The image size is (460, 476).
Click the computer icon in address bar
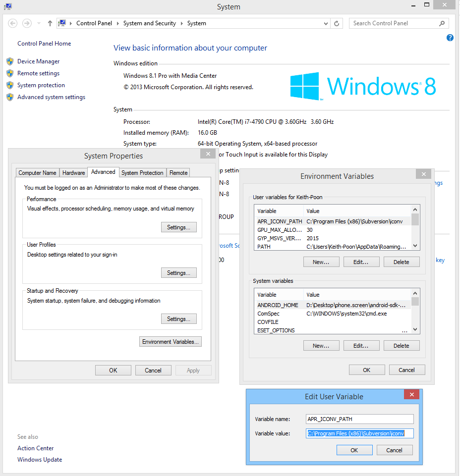coord(62,23)
